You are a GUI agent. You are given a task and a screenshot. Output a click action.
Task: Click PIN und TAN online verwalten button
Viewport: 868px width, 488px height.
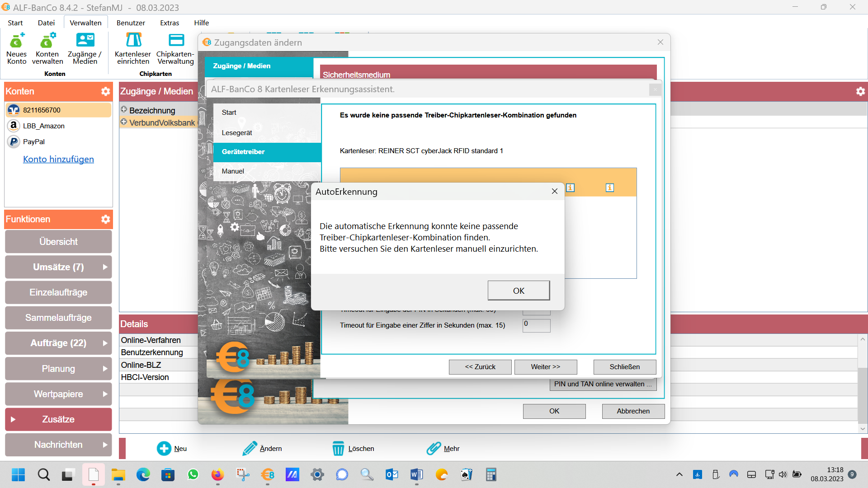click(603, 384)
